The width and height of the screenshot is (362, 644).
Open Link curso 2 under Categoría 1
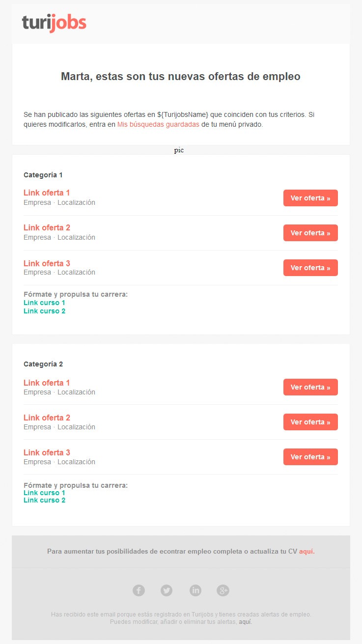[44, 311]
